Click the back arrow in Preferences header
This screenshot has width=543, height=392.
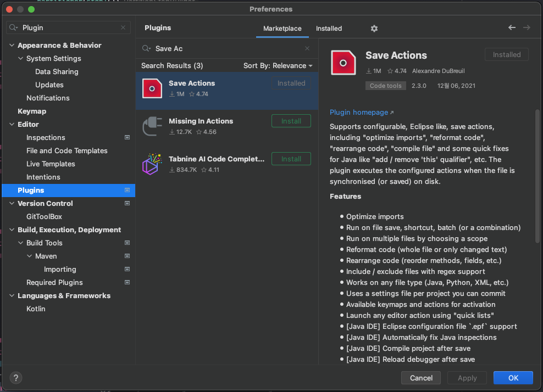pyautogui.click(x=512, y=27)
